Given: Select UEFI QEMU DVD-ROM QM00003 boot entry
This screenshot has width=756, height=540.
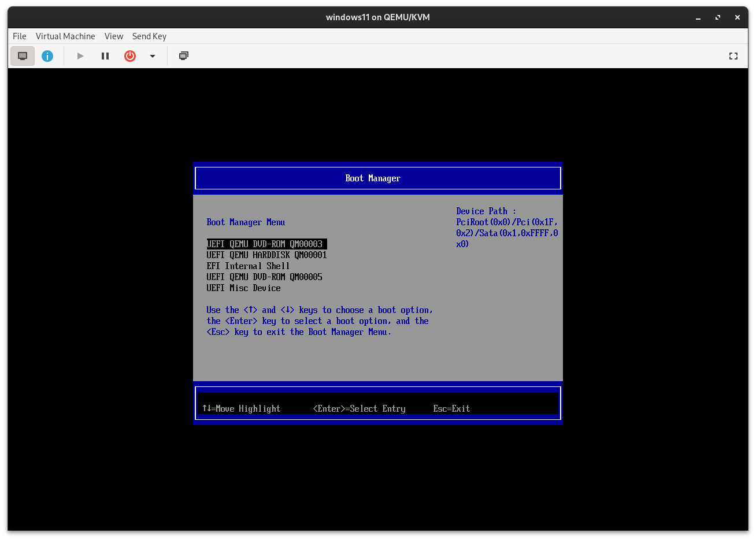Looking at the screenshot, I should point(266,244).
